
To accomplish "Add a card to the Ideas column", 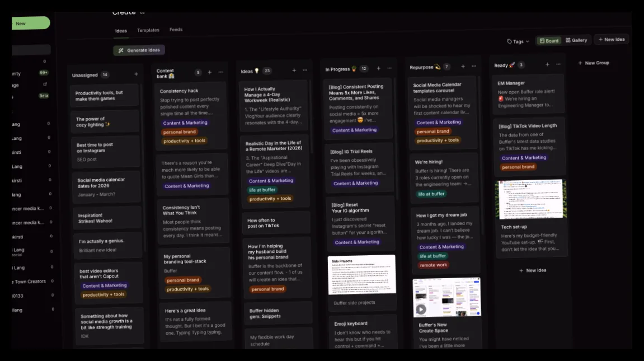I will pos(294,71).
